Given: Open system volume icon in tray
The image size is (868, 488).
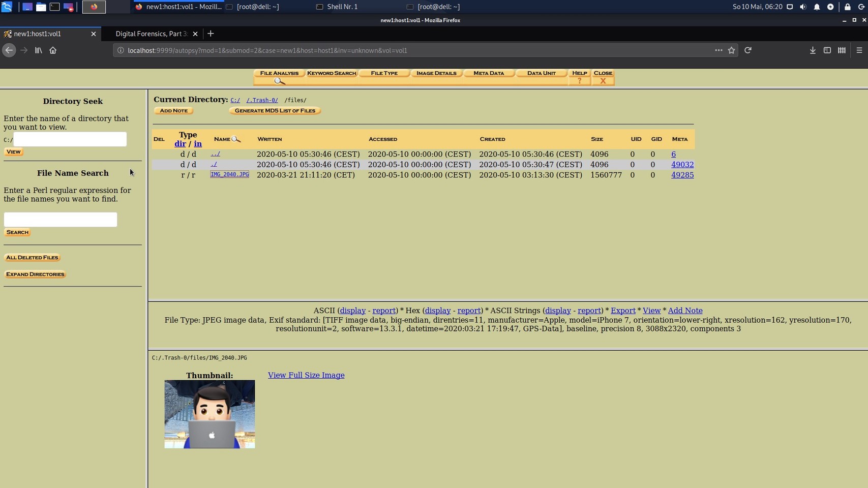Looking at the screenshot, I should click(x=803, y=7).
